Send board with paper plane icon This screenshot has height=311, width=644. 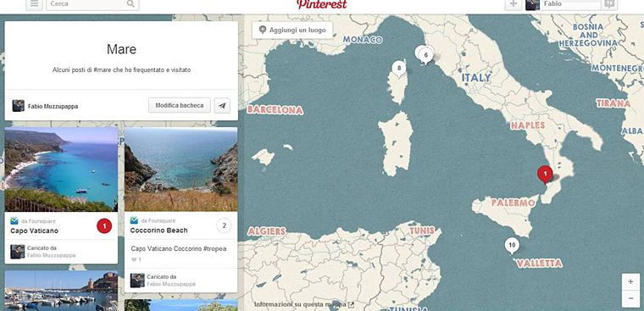(x=222, y=106)
